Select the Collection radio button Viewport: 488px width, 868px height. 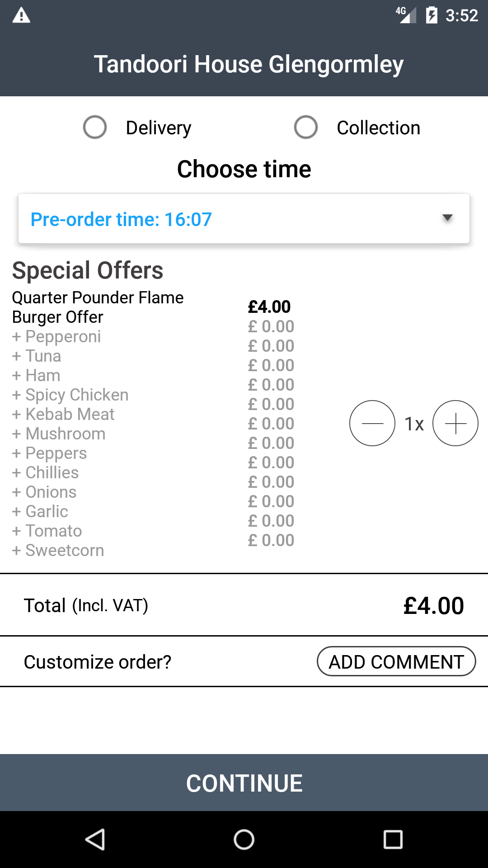(x=306, y=127)
